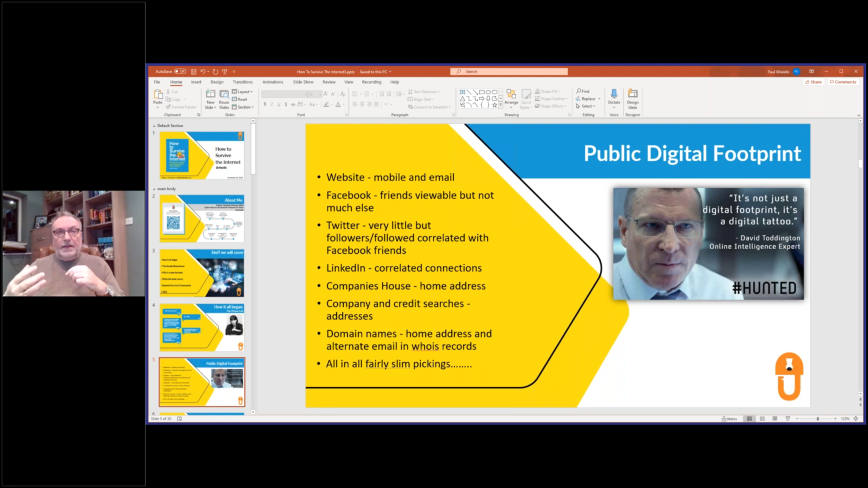Open the View tab
The width and height of the screenshot is (868, 488).
[348, 82]
